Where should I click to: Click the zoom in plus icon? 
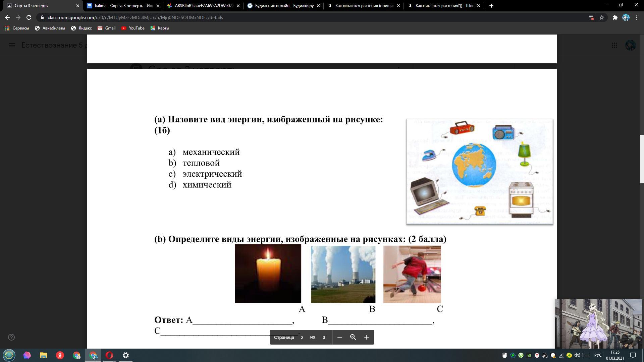367,337
